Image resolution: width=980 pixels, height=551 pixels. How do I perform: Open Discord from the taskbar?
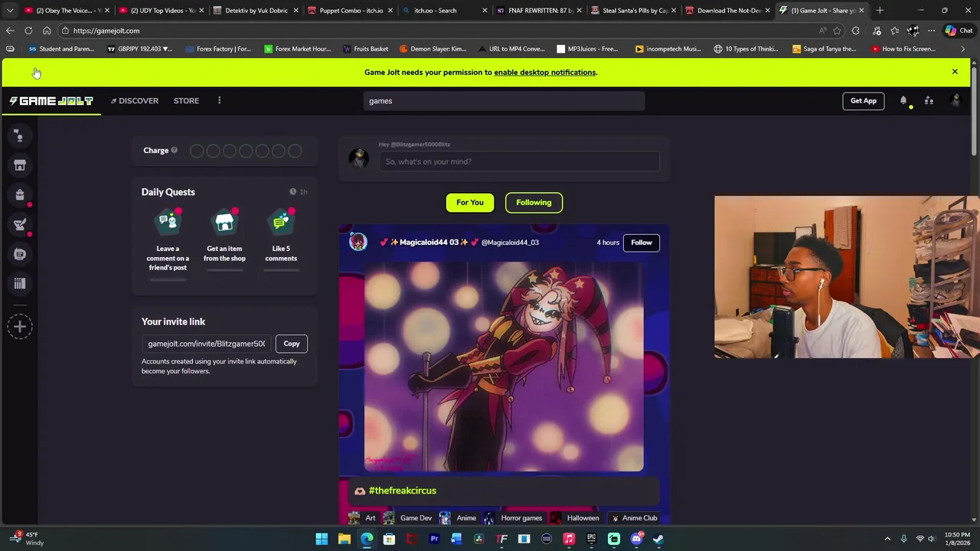tap(635, 539)
